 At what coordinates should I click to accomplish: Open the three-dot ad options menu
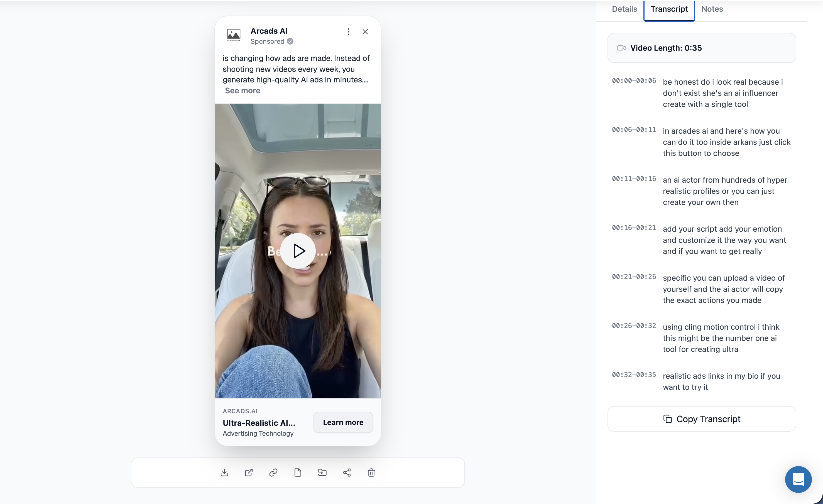[x=348, y=32]
